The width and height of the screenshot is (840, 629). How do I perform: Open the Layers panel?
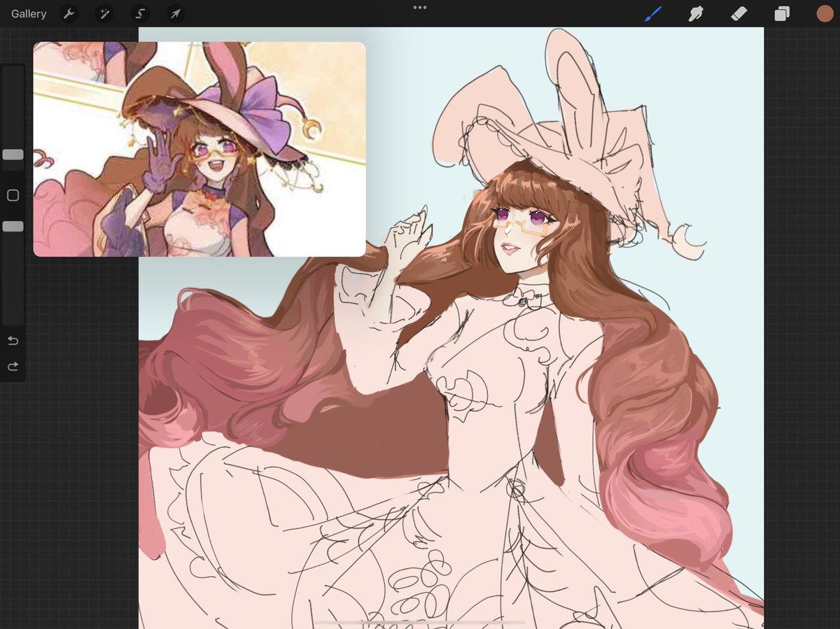[782, 13]
